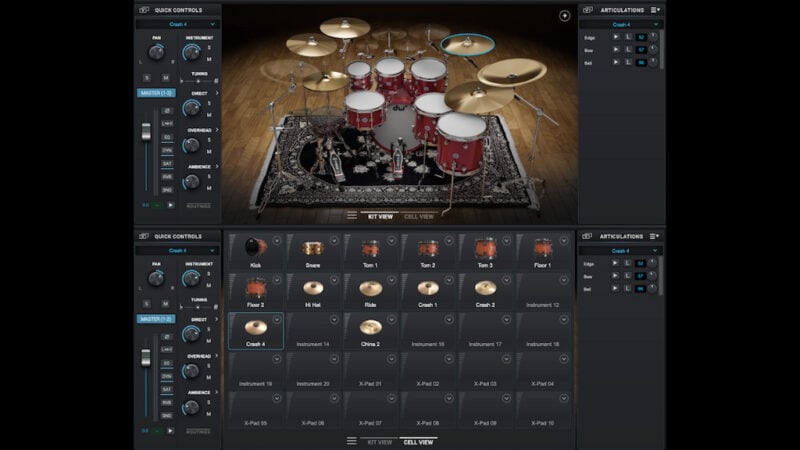The image size is (800, 450).
Task: Preview the Bow articulation in upper Articulations panel
Action: pyautogui.click(x=615, y=49)
